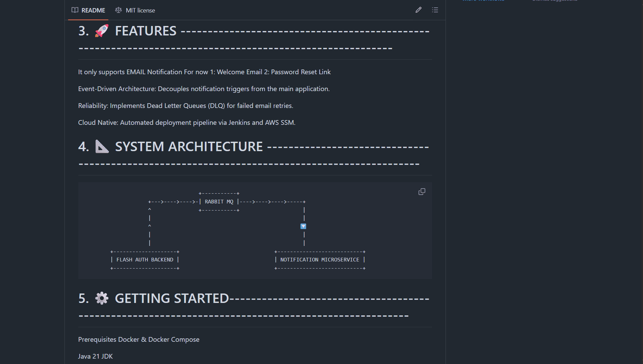Click the book icon beside README

tap(75, 10)
